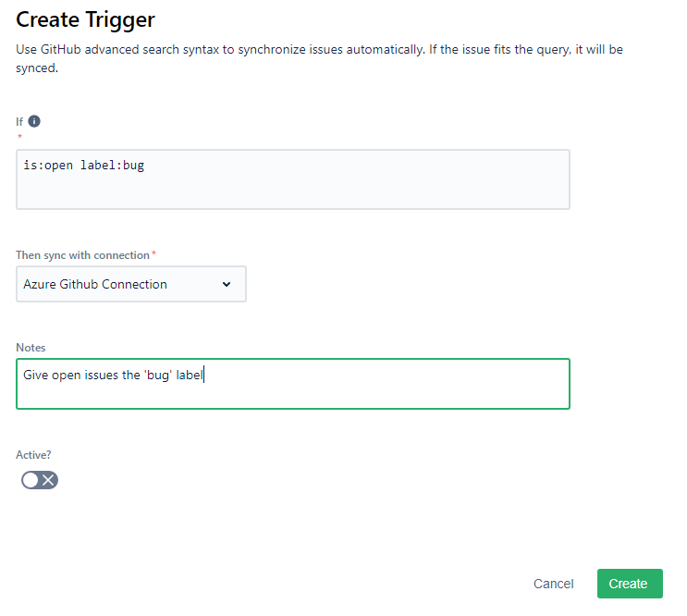Cancel the trigger creation
This screenshot has height=616, width=687.
click(553, 584)
